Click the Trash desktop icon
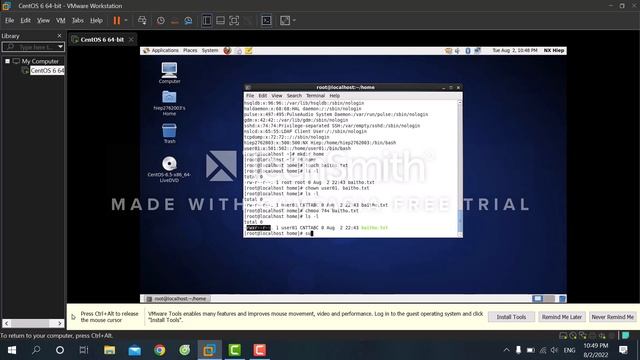The image size is (640, 360). [169, 133]
